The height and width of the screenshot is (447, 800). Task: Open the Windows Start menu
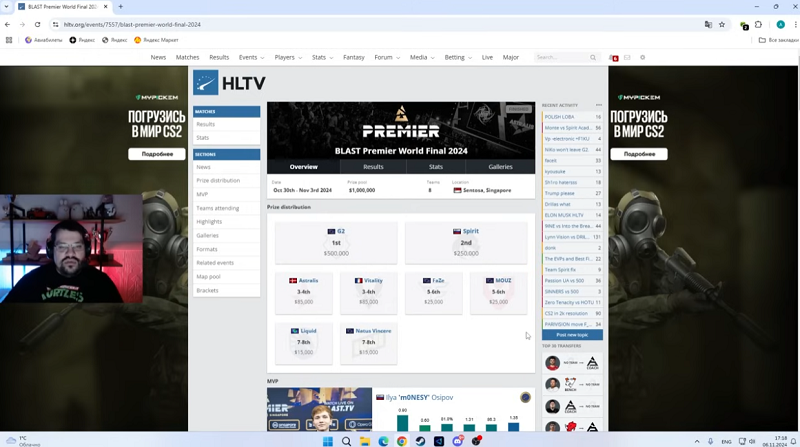[328, 441]
